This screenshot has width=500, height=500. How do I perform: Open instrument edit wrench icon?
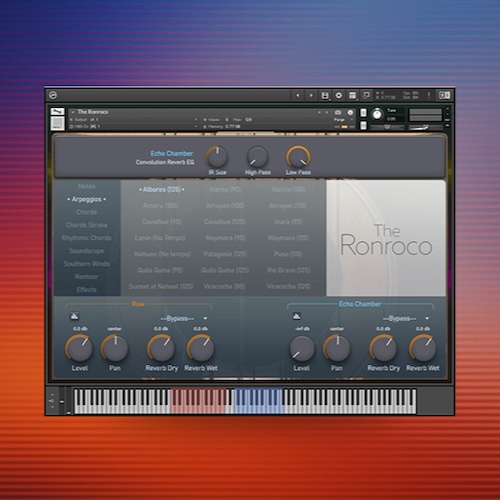pyautogui.click(x=57, y=111)
